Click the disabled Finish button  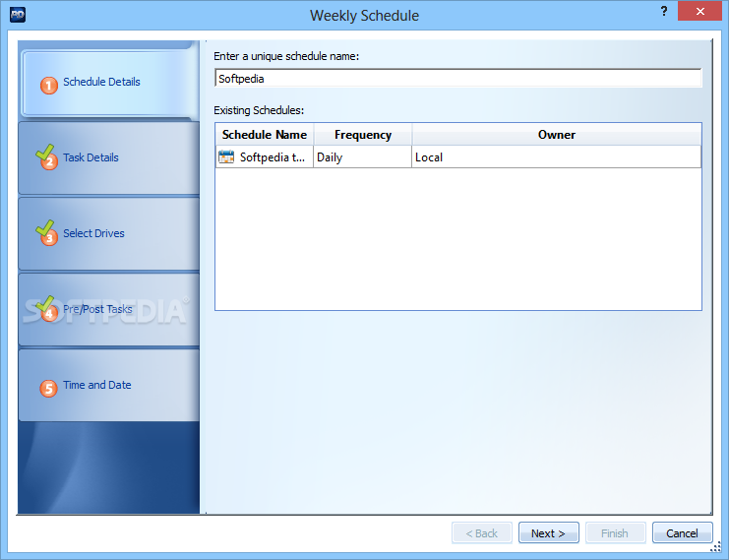pos(615,532)
